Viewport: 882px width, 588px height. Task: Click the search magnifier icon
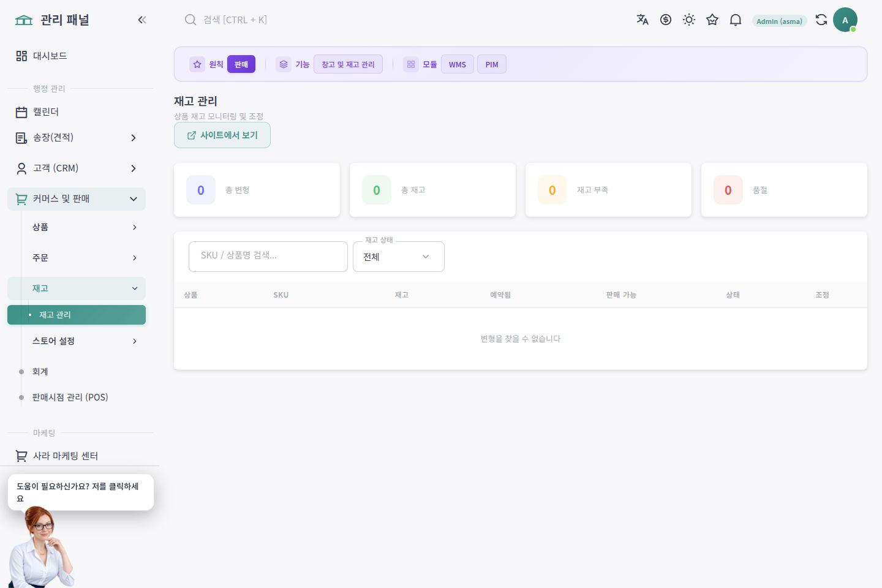click(x=190, y=20)
